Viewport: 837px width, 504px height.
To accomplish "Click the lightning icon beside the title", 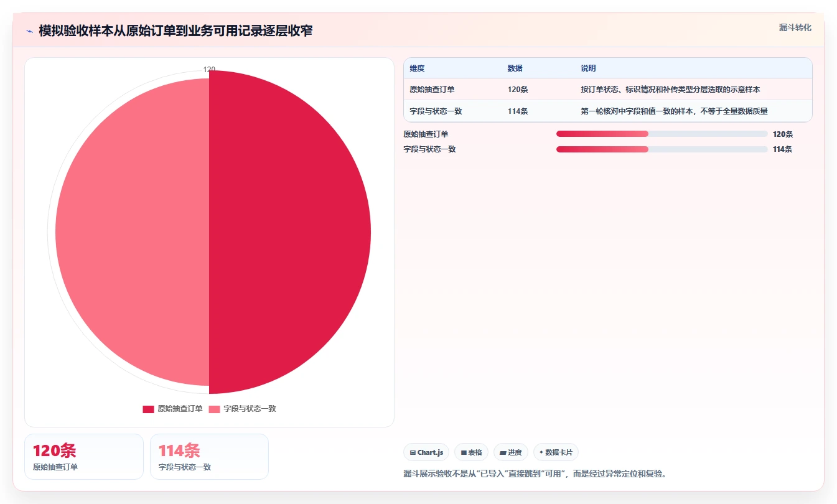I will click(29, 31).
